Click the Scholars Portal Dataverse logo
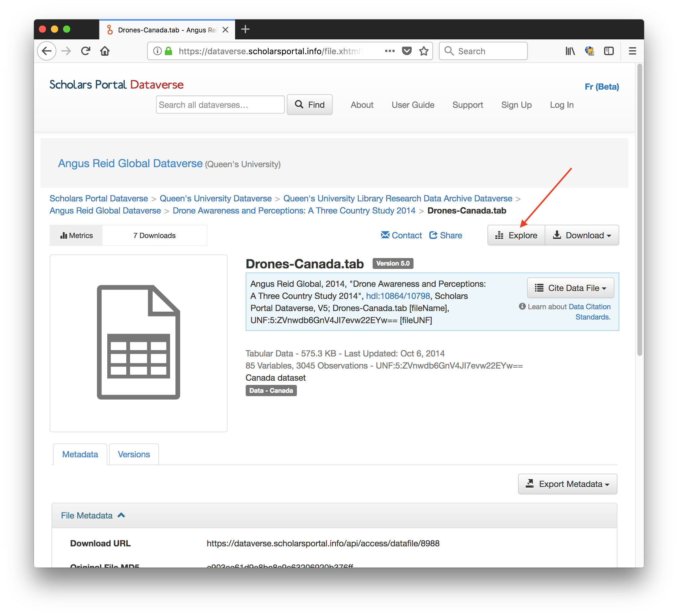 [116, 85]
